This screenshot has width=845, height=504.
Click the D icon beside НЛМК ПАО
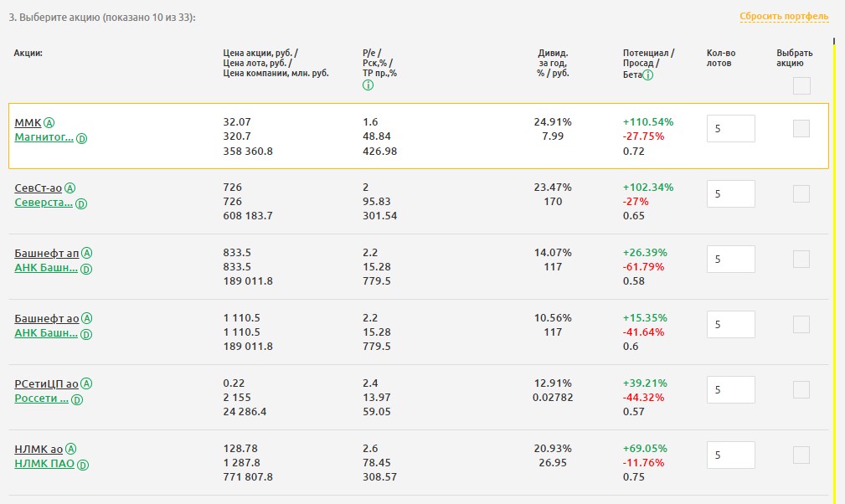83,465
